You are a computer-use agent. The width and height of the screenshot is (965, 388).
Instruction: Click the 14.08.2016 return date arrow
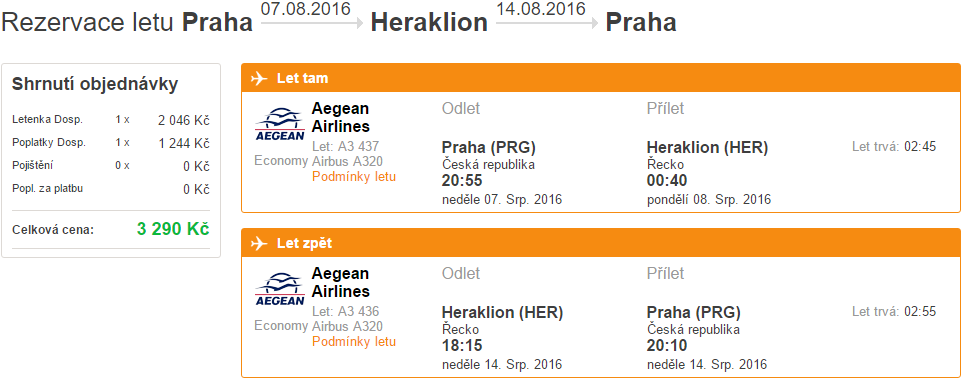547,23
